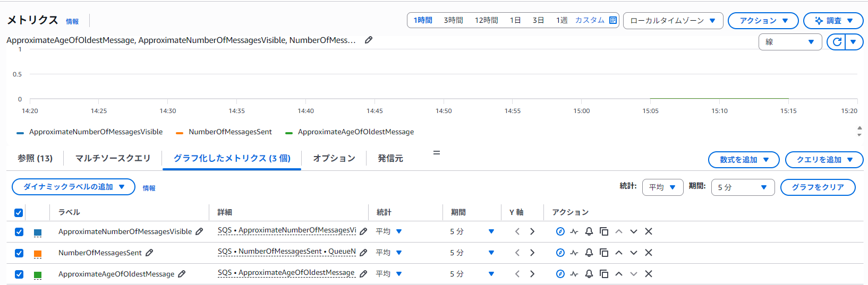Open the 参照 (13) tab

(x=35, y=158)
